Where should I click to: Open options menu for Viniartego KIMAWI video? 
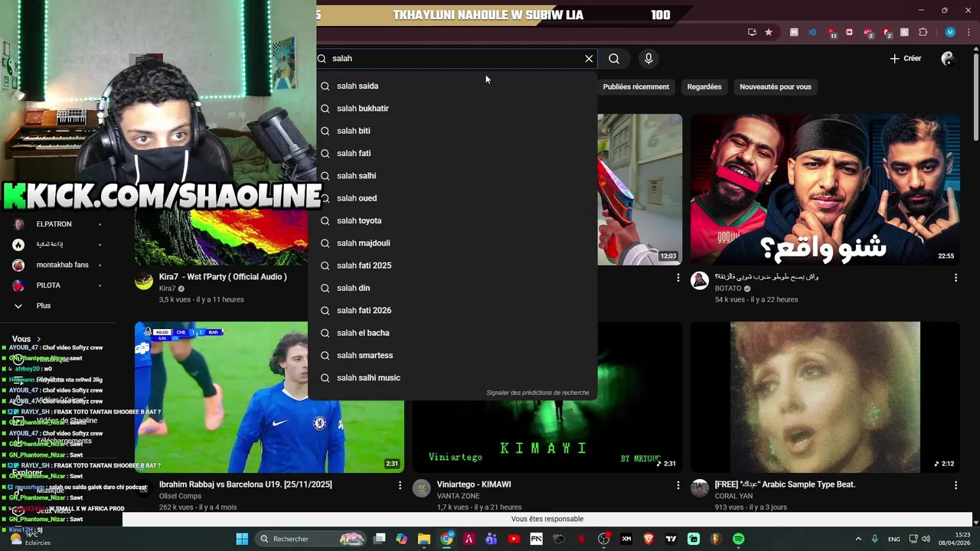(x=678, y=485)
